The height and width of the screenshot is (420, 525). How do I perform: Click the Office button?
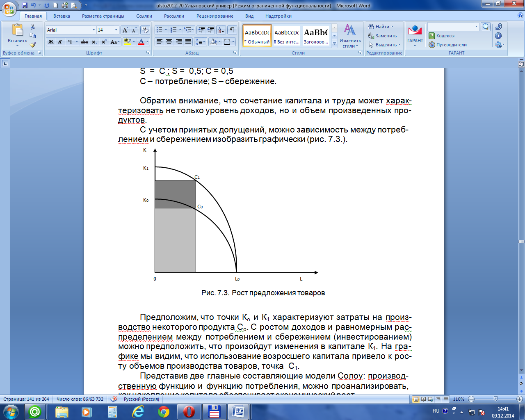(x=9, y=8)
